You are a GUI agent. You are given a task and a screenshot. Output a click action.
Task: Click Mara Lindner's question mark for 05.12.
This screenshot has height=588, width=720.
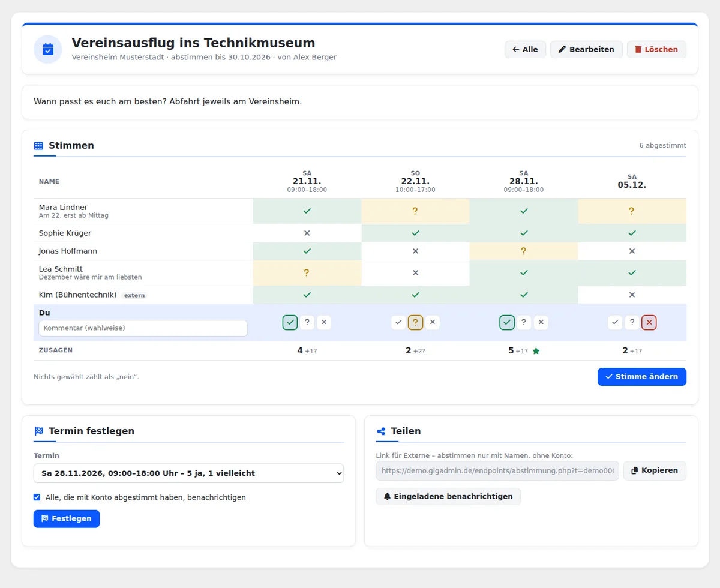tap(632, 211)
